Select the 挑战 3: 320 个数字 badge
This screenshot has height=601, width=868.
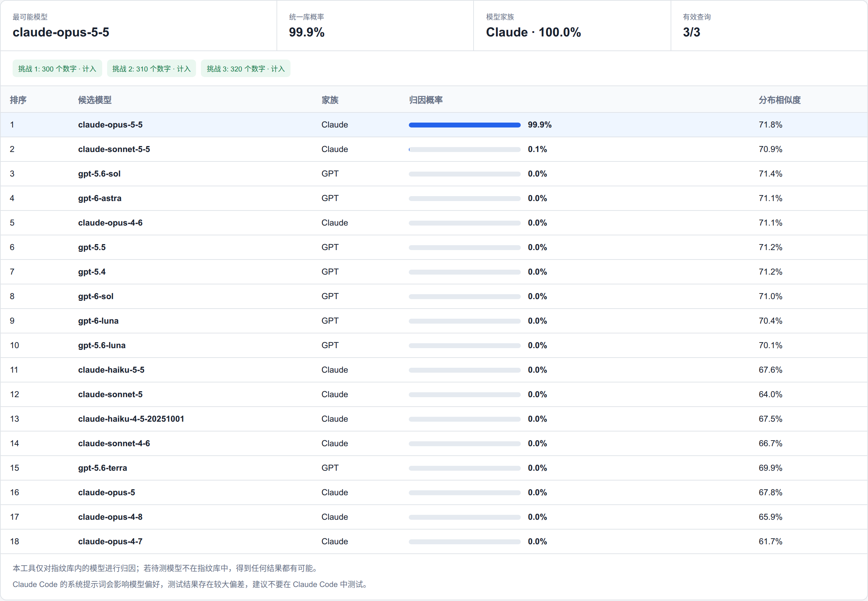coord(245,69)
